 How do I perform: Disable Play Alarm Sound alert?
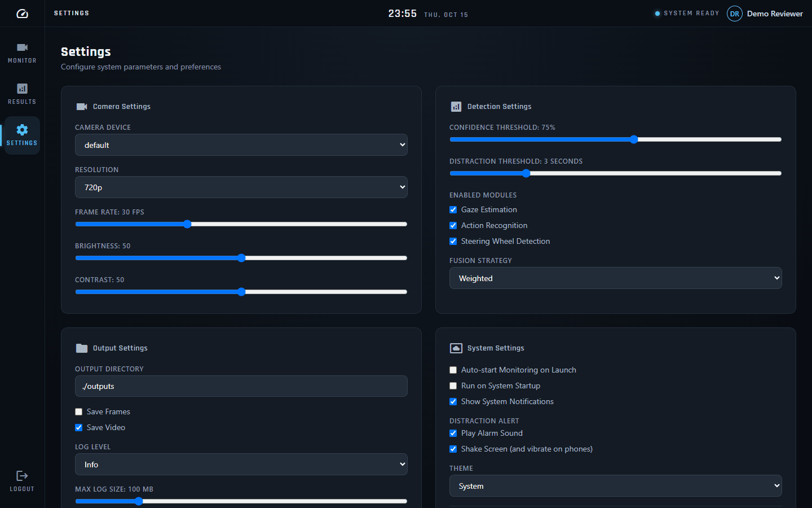[x=453, y=433]
